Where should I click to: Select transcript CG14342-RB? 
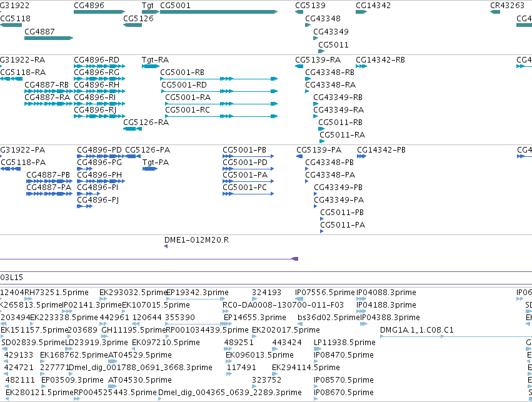pyautogui.click(x=361, y=66)
